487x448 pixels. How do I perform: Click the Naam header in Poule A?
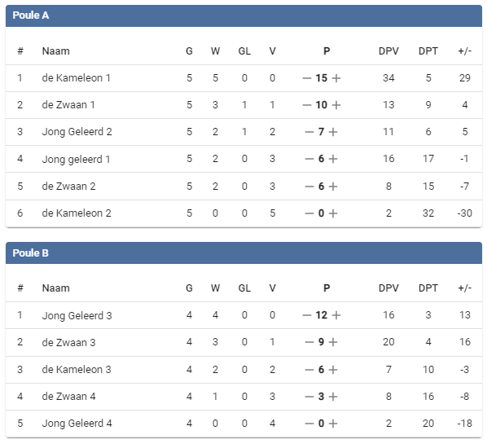point(56,51)
